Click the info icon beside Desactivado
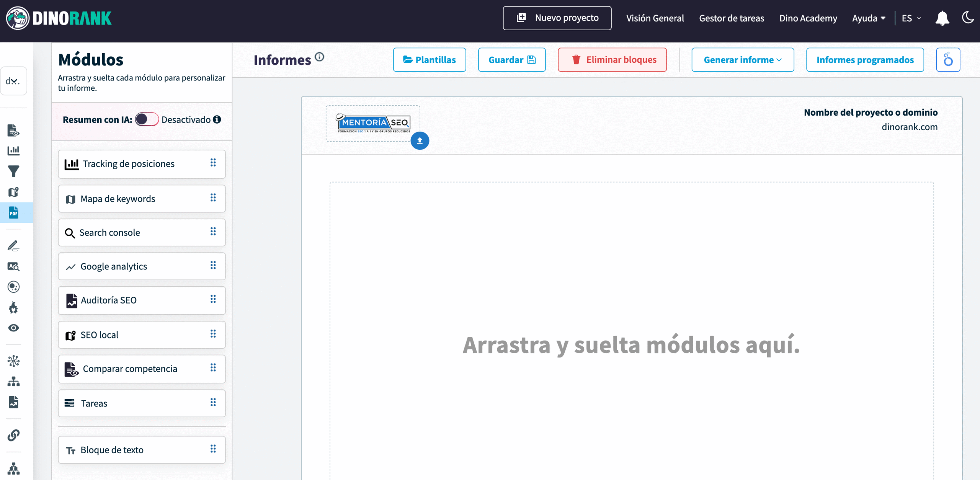 tap(217, 119)
